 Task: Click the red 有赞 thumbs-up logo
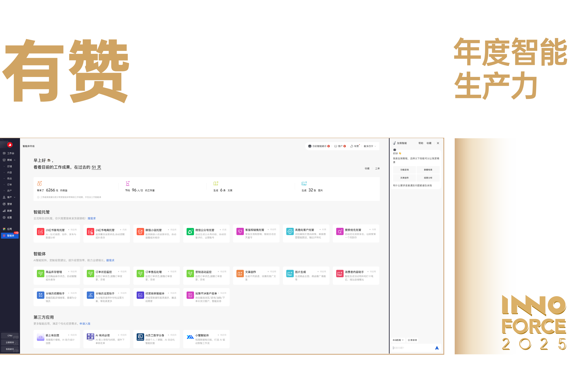point(10,145)
